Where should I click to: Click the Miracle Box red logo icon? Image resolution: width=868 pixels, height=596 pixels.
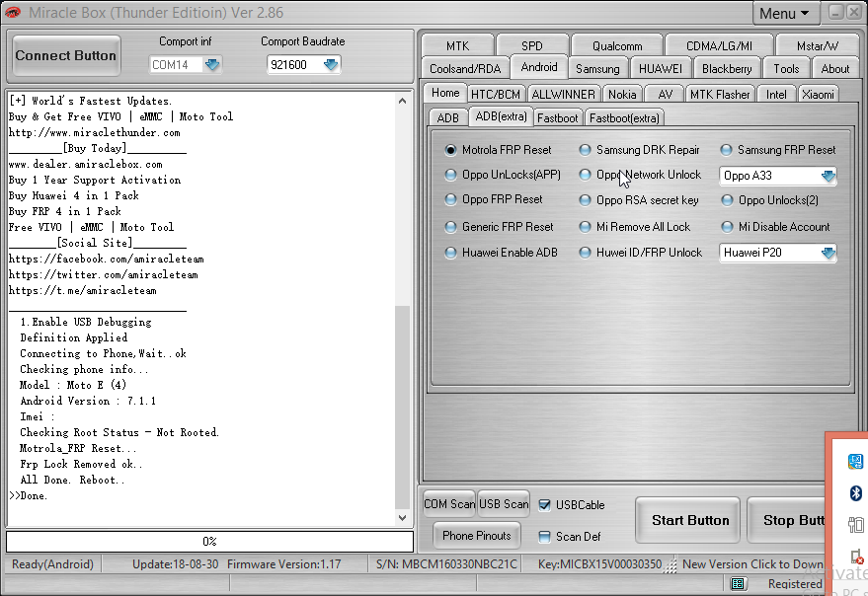[13, 12]
